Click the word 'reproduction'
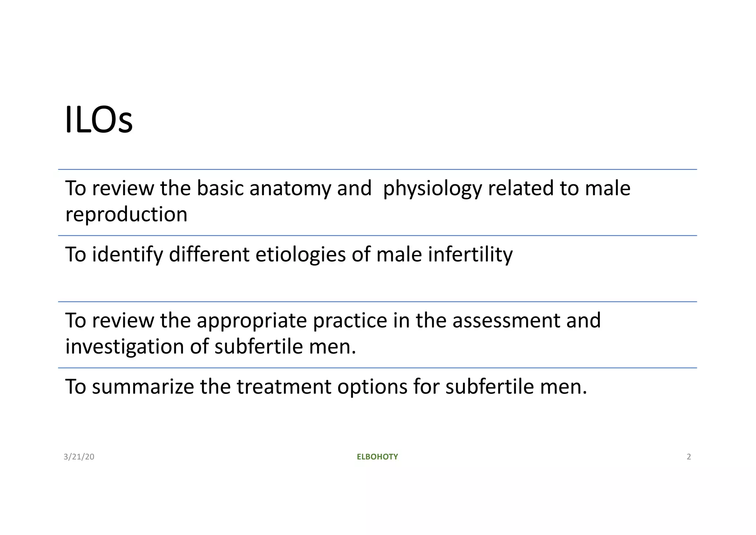Viewport: 756px width, 535px height. click(126, 214)
